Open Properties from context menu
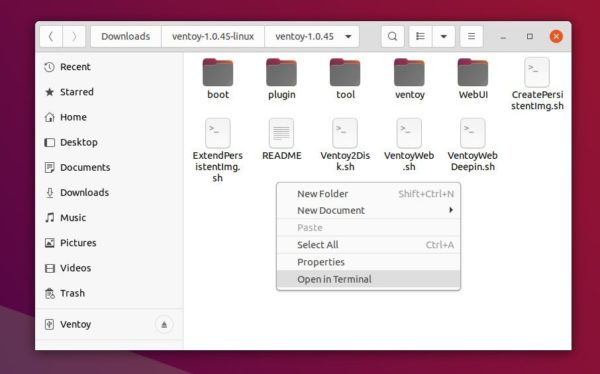 tap(368, 262)
